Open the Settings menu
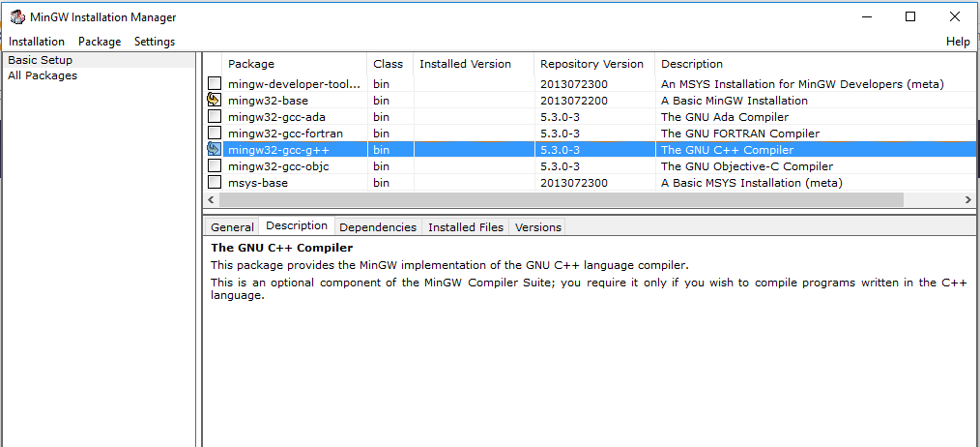 point(155,42)
